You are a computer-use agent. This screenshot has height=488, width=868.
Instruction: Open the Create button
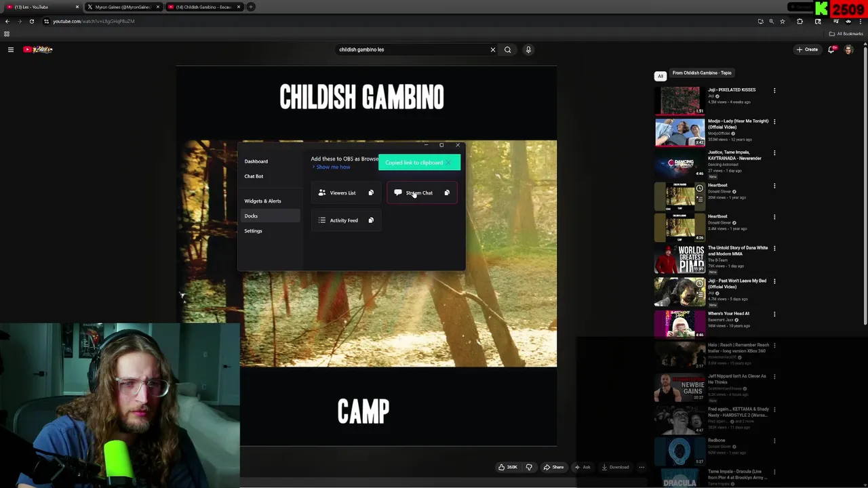tap(807, 49)
